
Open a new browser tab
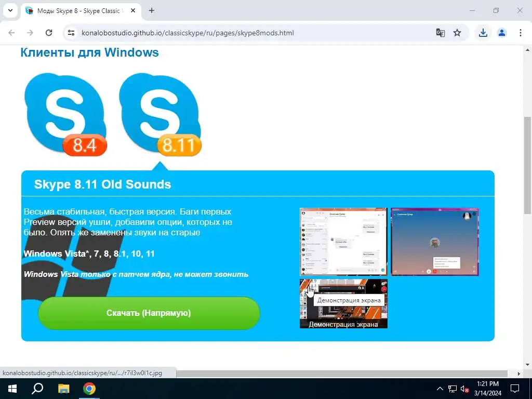click(x=152, y=11)
